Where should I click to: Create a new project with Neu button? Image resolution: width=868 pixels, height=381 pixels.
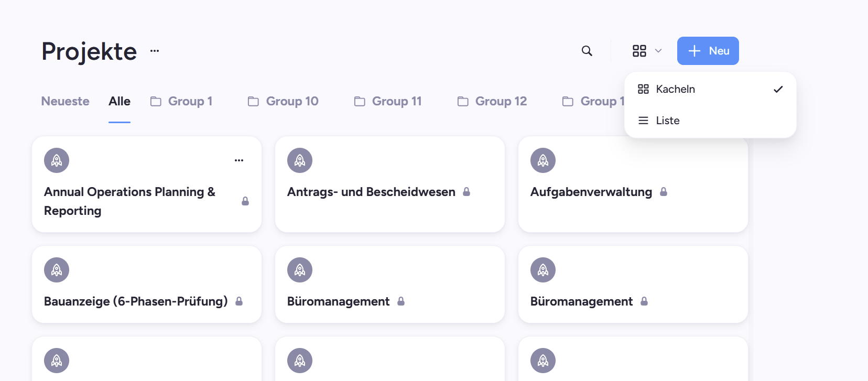tap(708, 51)
